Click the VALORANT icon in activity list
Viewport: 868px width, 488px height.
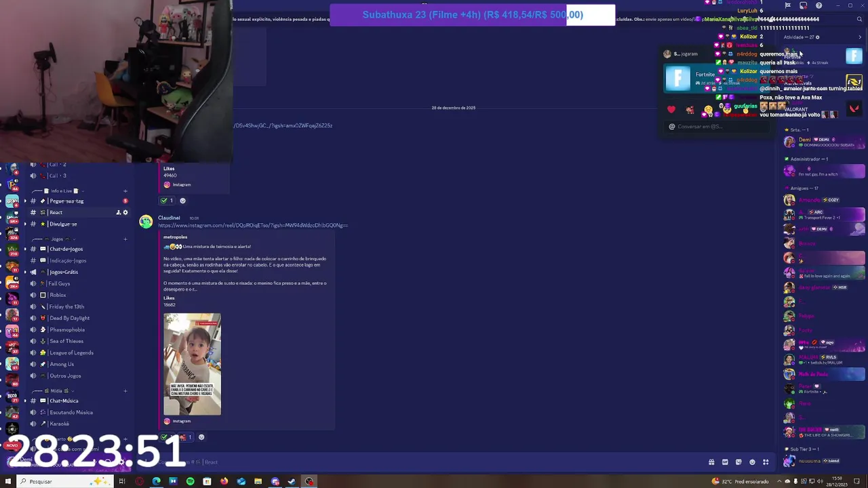tap(854, 108)
